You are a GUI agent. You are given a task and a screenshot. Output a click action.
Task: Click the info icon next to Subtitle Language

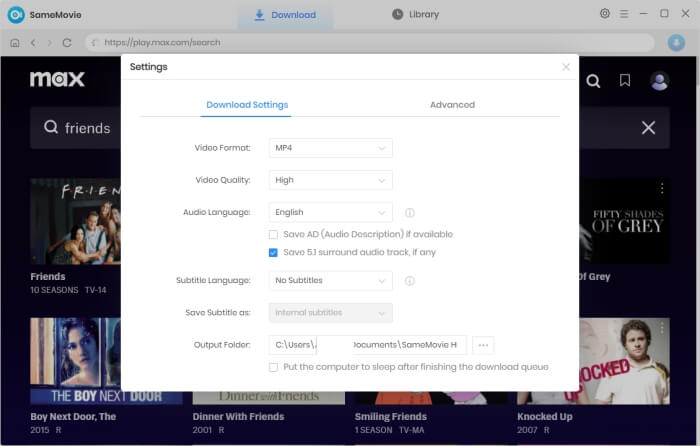410,281
